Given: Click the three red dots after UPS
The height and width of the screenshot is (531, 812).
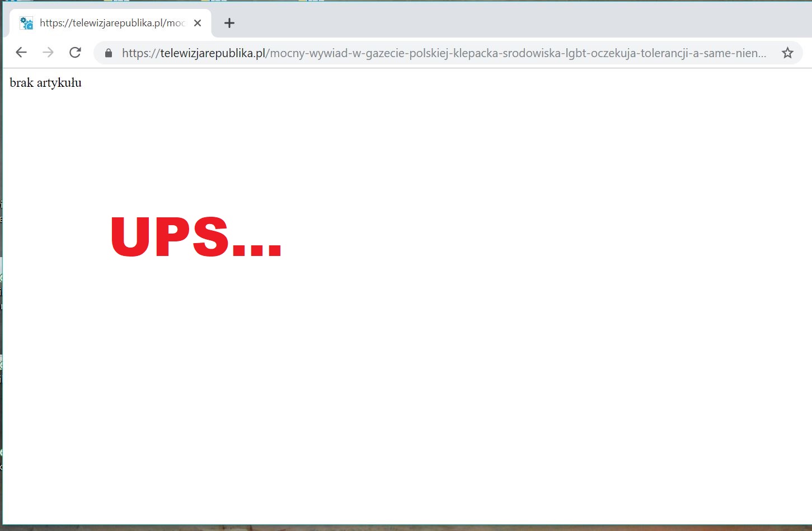Looking at the screenshot, I should pyautogui.click(x=257, y=251).
